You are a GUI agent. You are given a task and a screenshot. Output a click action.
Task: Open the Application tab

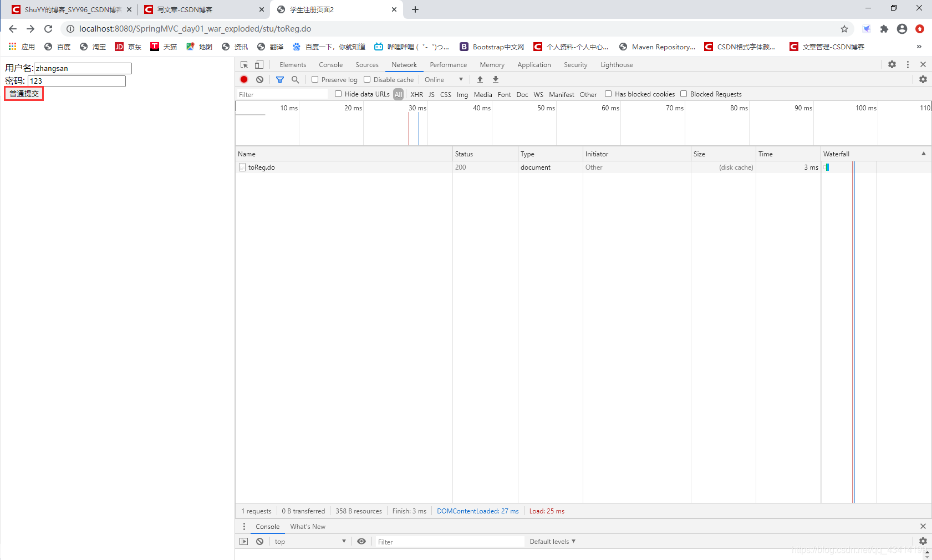(534, 64)
